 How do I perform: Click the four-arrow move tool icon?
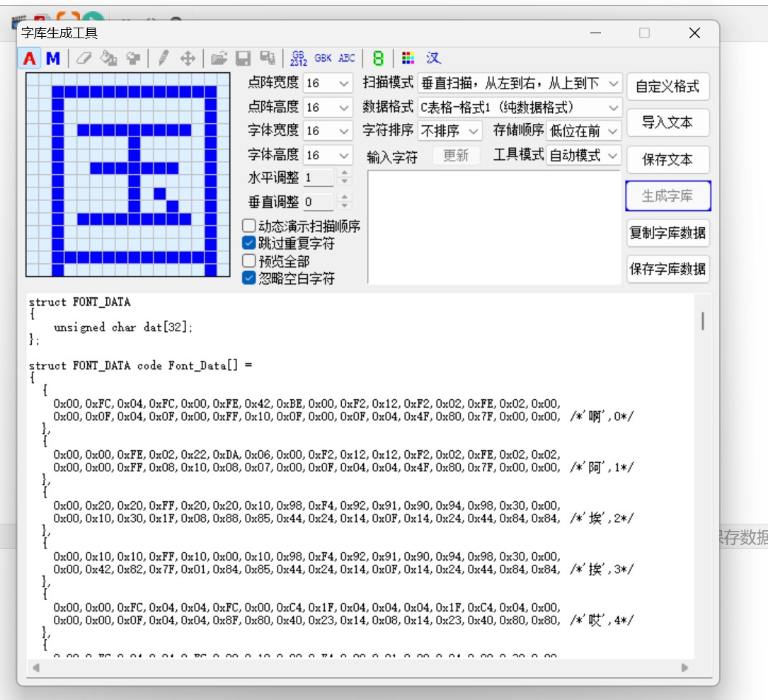188,58
